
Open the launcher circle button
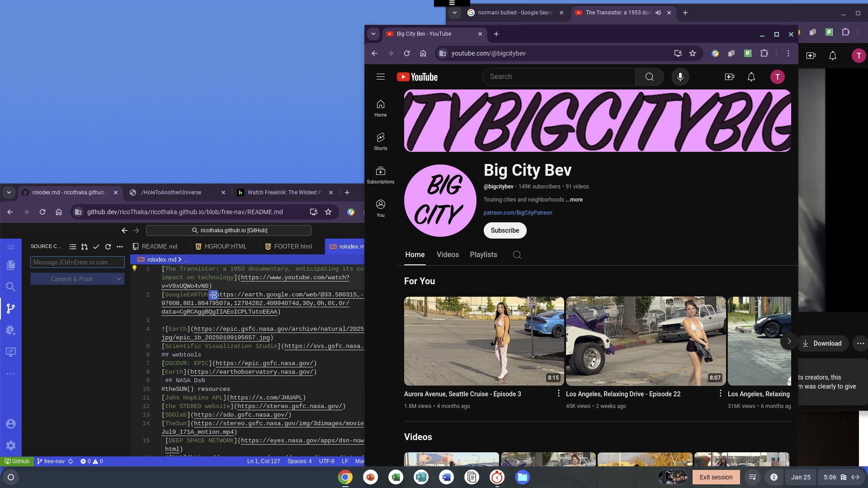(x=11, y=477)
